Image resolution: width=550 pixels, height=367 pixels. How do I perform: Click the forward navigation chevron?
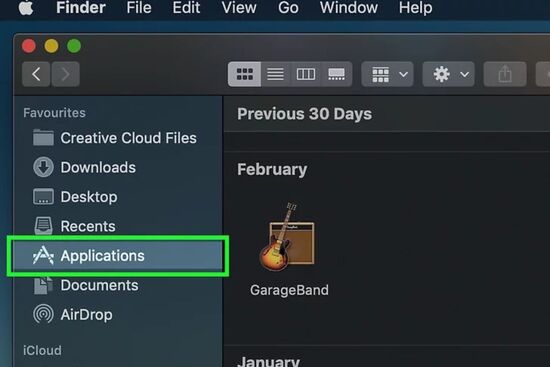[65, 74]
